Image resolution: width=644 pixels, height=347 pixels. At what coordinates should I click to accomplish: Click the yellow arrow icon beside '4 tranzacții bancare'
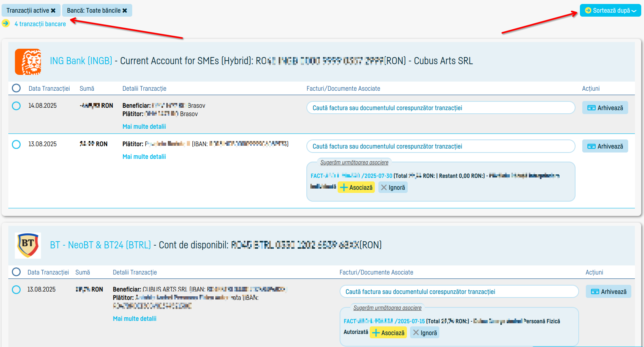point(6,23)
